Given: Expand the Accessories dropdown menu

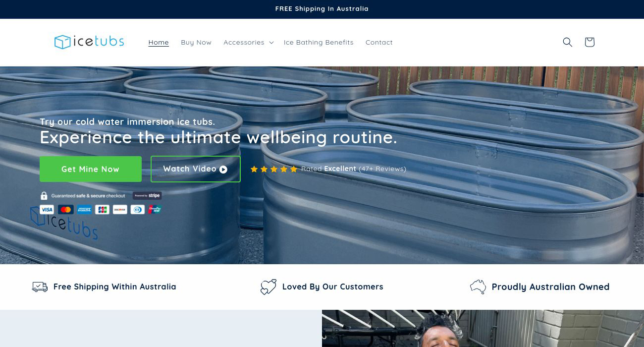Looking at the screenshot, I should pos(248,42).
